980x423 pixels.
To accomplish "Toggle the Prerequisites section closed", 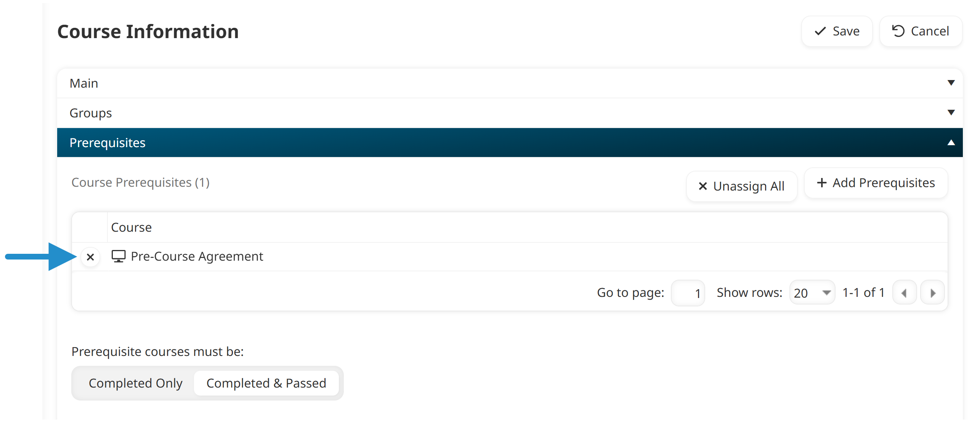I will click(951, 142).
